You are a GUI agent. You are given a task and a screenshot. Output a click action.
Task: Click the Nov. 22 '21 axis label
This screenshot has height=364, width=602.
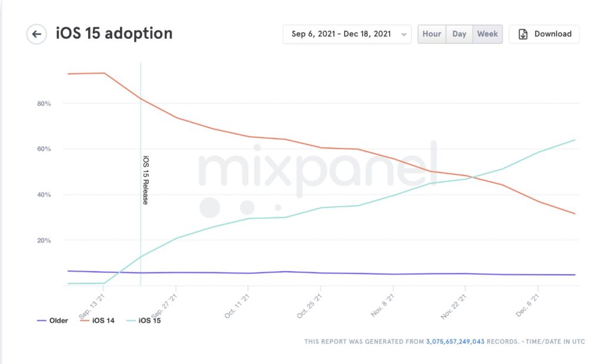tap(454, 306)
